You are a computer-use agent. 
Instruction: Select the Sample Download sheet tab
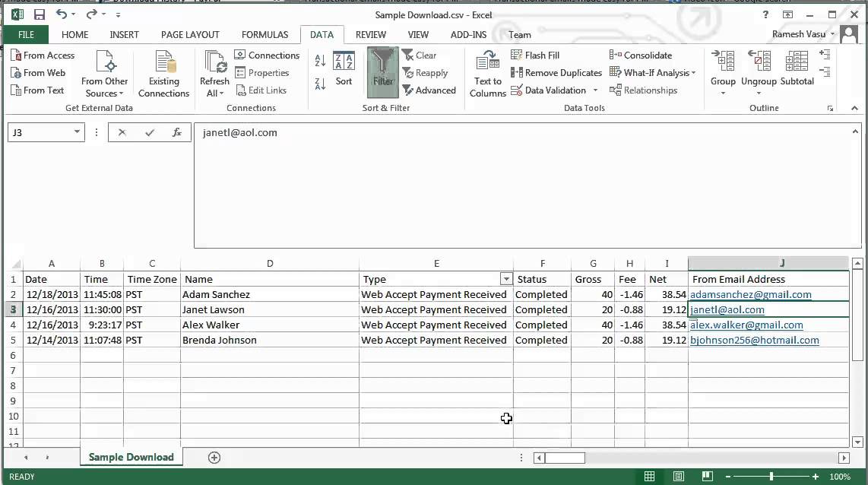click(x=131, y=457)
